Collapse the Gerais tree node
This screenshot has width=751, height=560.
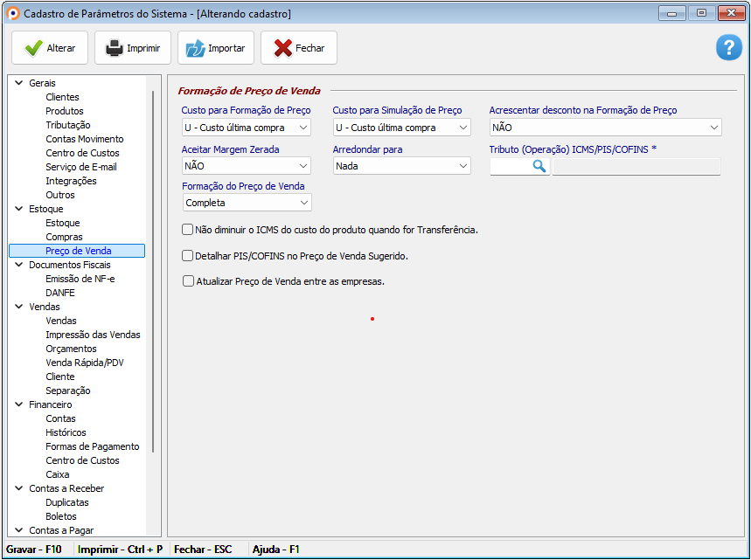[18, 83]
